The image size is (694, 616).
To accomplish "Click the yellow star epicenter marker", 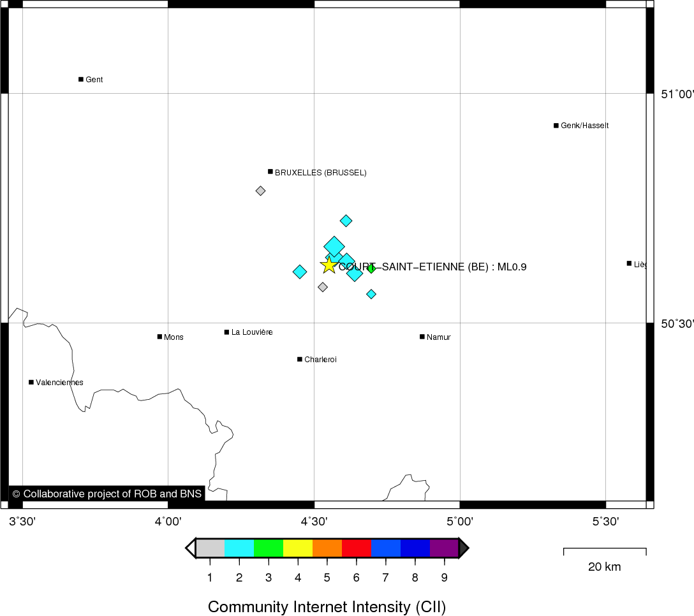I will pyautogui.click(x=329, y=265).
